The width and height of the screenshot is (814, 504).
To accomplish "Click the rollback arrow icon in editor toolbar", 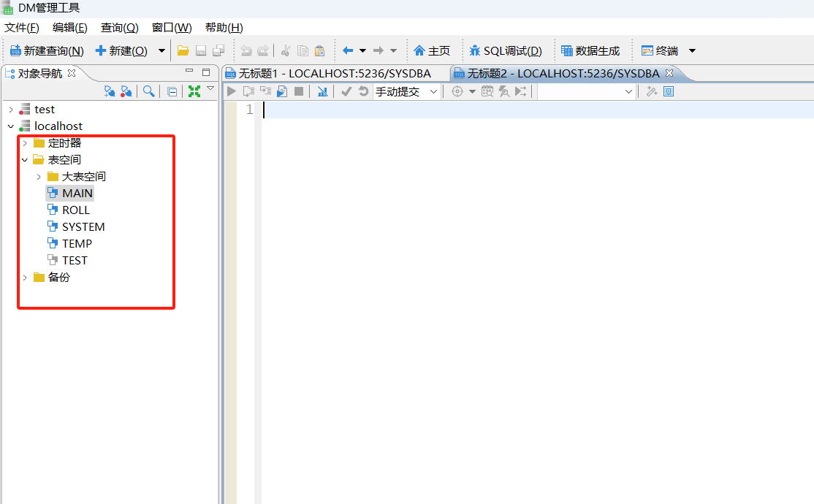I will pyautogui.click(x=363, y=91).
